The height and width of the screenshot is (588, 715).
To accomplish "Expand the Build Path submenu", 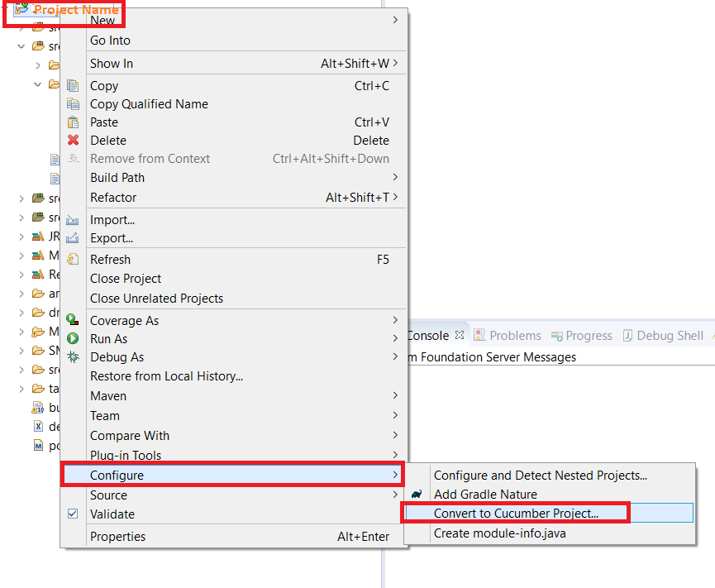I will pos(395,177).
